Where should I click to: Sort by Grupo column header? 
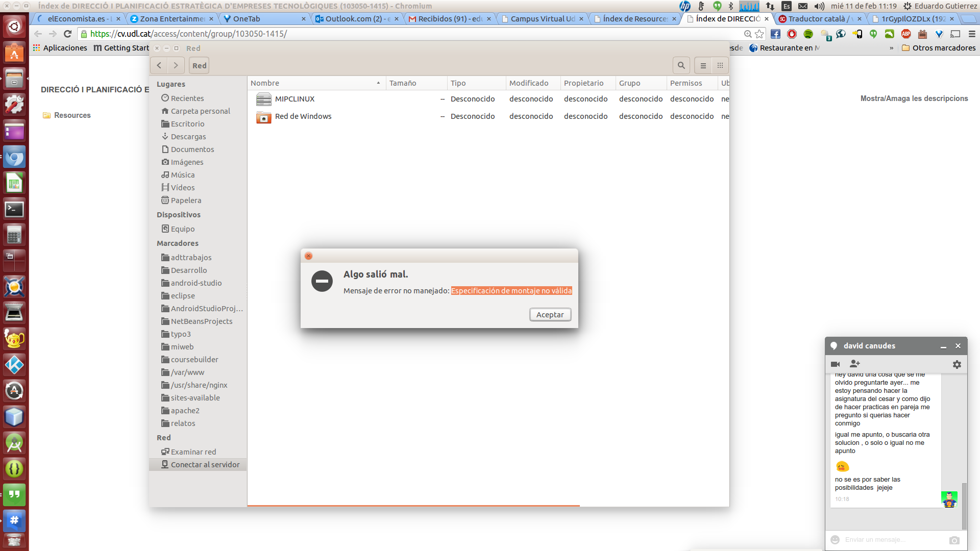click(641, 83)
